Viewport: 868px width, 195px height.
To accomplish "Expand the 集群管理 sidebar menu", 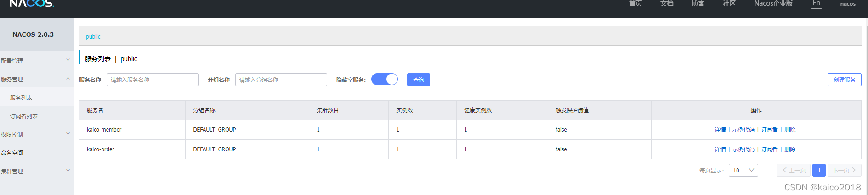I will [x=36, y=171].
